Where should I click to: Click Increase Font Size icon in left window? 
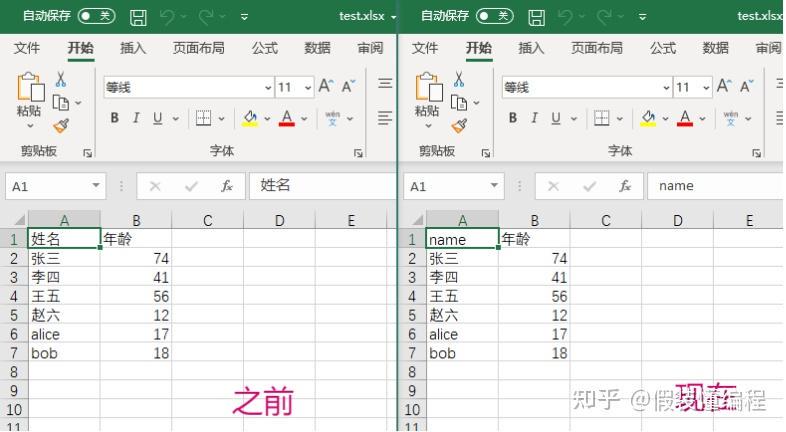pyautogui.click(x=325, y=86)
